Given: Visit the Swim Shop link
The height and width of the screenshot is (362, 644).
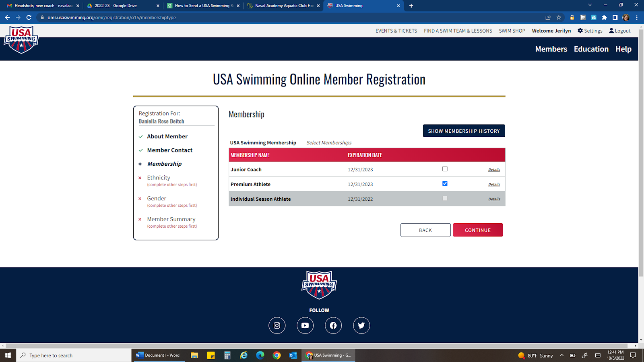Looking at the screenshot, I should [x=512, y=31].
